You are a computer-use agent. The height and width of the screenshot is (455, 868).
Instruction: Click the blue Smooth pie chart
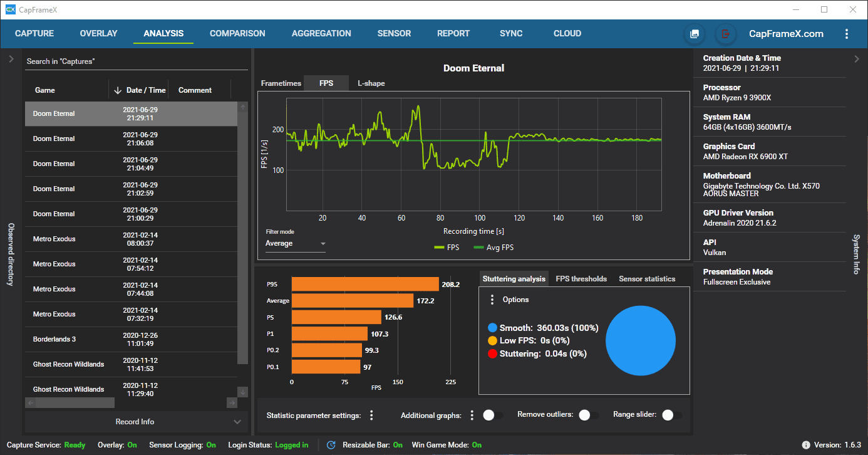641,341
